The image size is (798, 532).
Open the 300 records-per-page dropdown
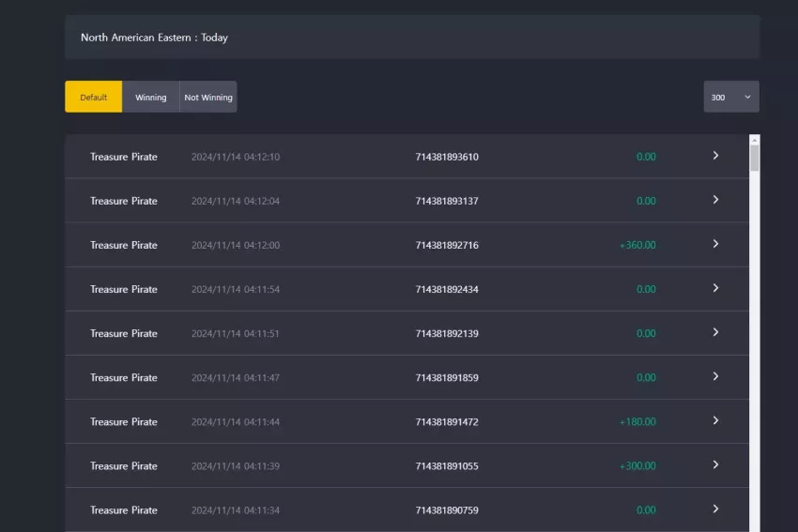(x=731, y=97)
